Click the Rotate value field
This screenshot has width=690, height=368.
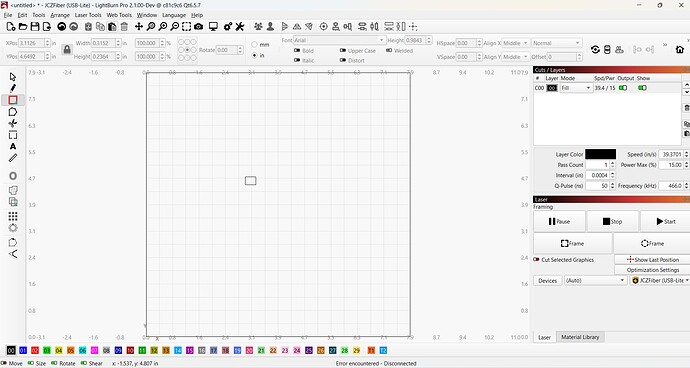coord(227,50)
